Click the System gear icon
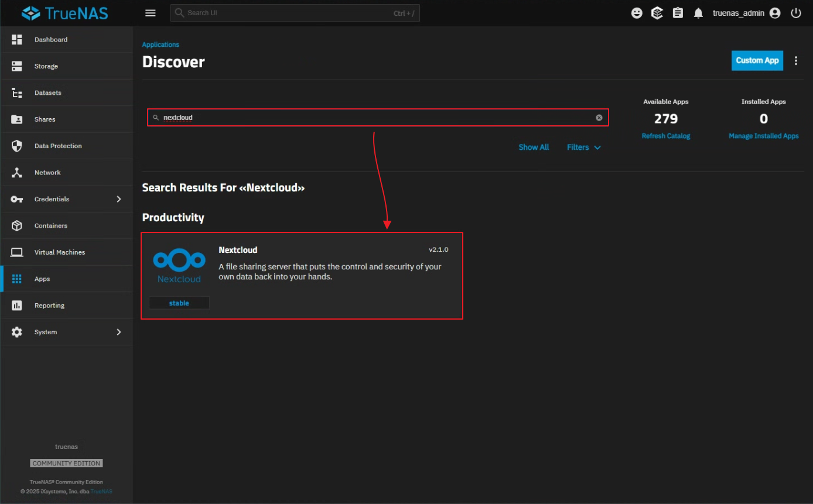 tap(17, 332)
